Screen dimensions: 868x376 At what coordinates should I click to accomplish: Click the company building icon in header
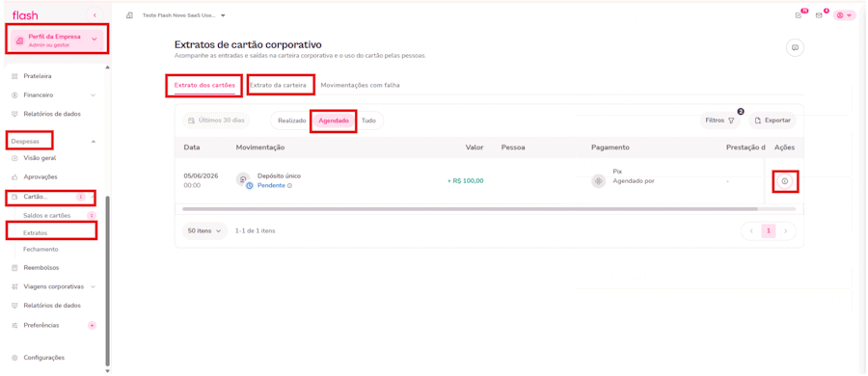[x=129, y=15]
